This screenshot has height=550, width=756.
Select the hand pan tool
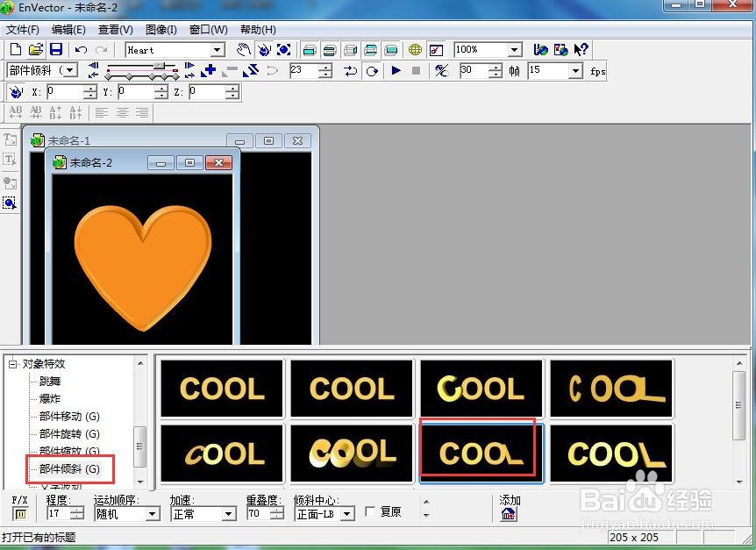click(244, 50)
